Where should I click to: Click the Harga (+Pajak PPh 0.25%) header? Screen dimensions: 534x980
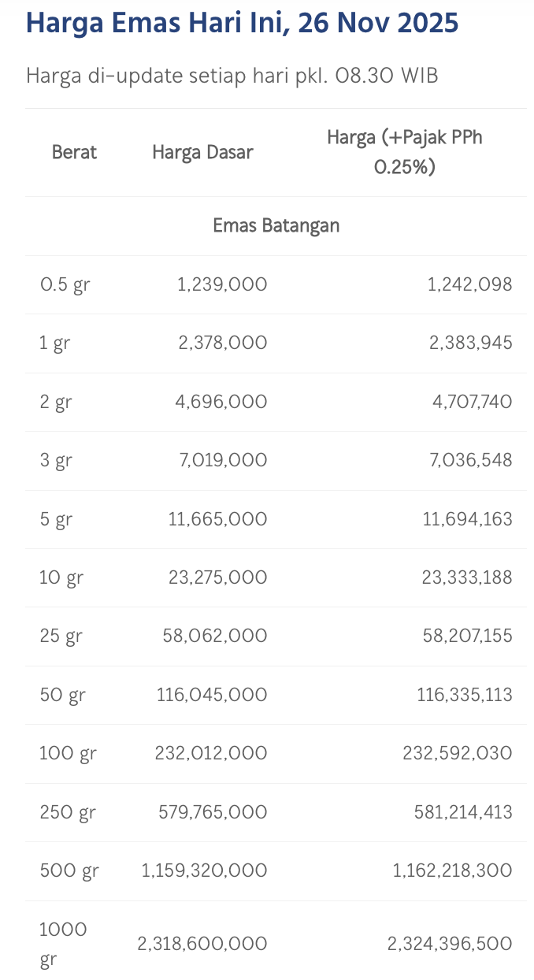pyautogui.click(x=404, y=152)
